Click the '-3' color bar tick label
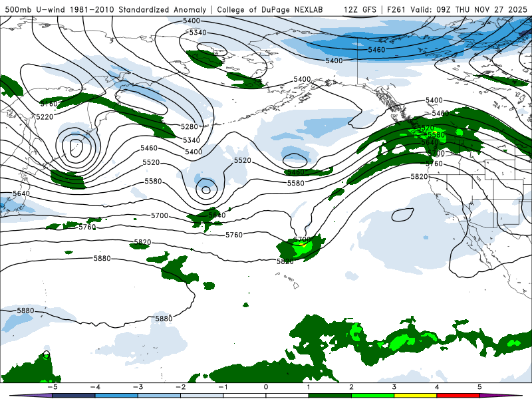The width and height of the screenshot is (532, 399). click(x=138, y=387)
